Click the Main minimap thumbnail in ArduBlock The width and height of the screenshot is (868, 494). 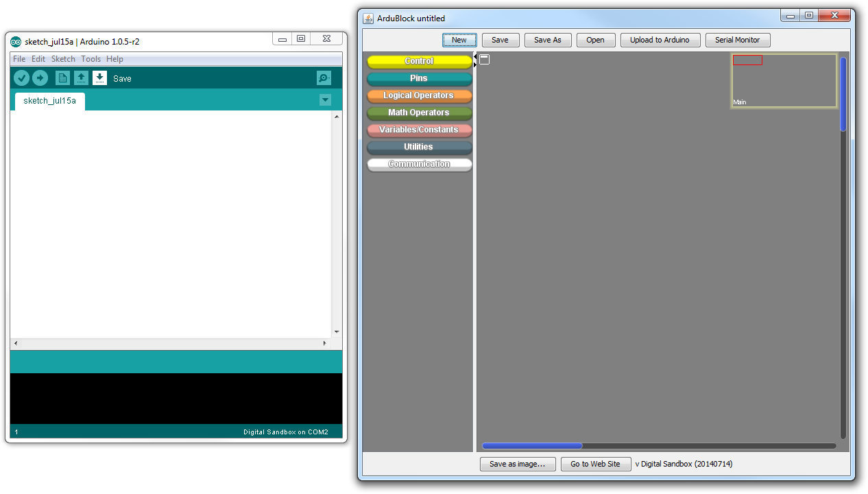coord(784,80)
